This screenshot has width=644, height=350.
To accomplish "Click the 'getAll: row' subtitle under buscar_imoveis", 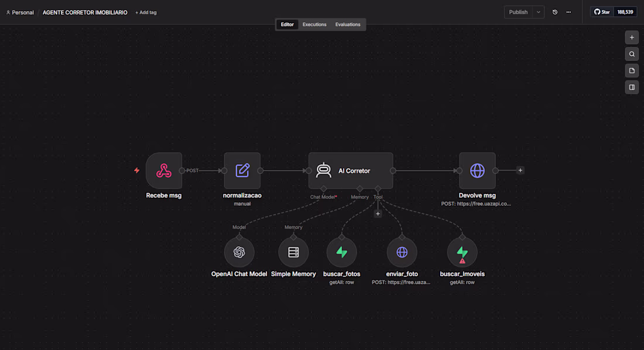I will pyautogui.click(x=462, y=282).
